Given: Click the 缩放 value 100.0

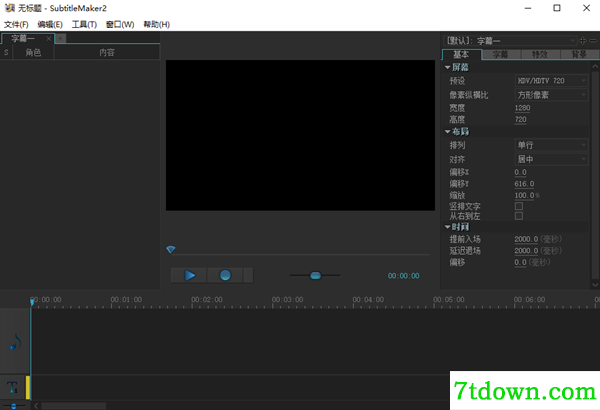Looking at the screenshot, I should pyautogui.click(x=524, y=195).
